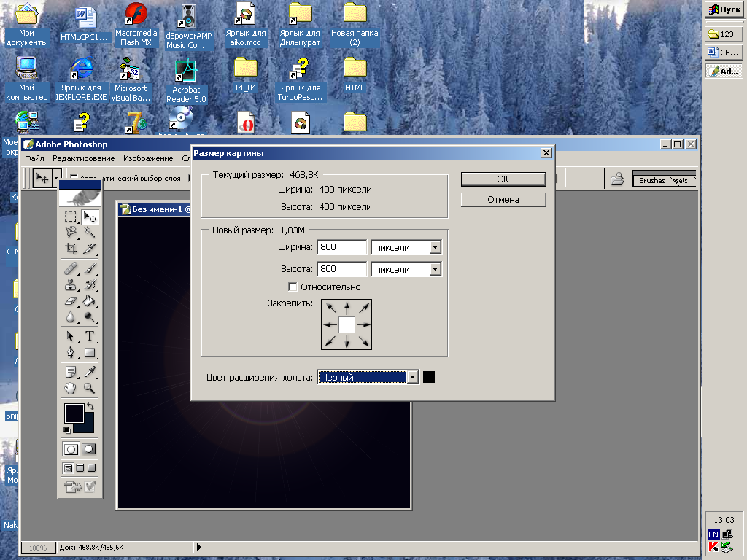Select the Dodge tool

(90, 316)
